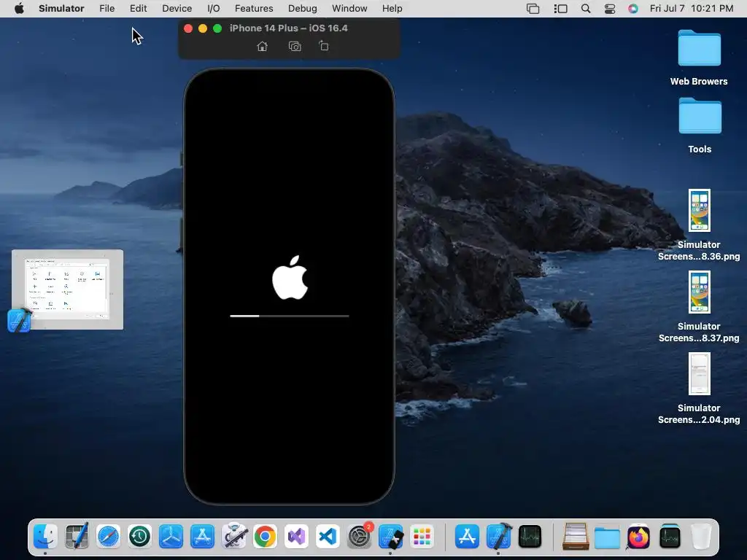Screen dimensions: 747x560
Task: Select the Simulator Screens...8.36.png file
Action: (699, 225)
